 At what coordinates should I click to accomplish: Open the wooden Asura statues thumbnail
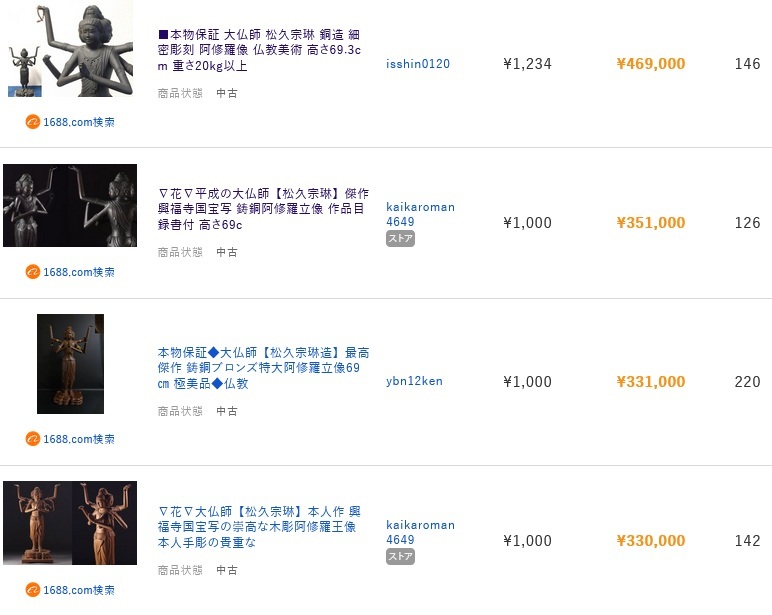(70, 523)
